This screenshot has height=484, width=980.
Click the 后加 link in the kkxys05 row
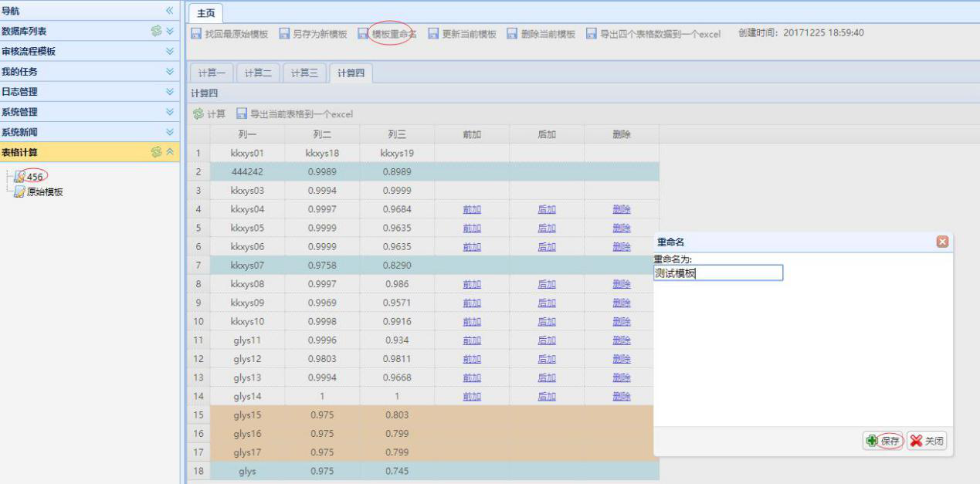[547, 228]
